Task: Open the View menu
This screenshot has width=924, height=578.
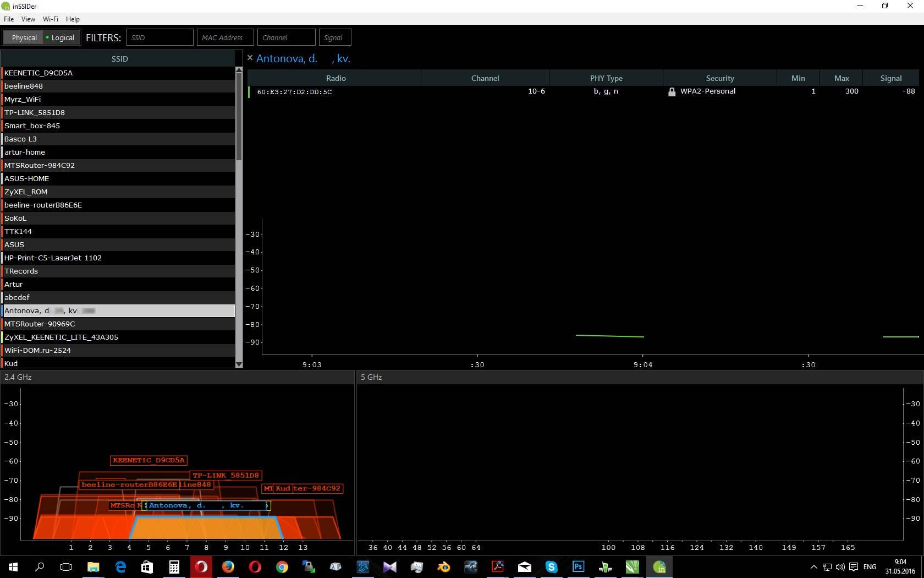Action: [28, 19]
